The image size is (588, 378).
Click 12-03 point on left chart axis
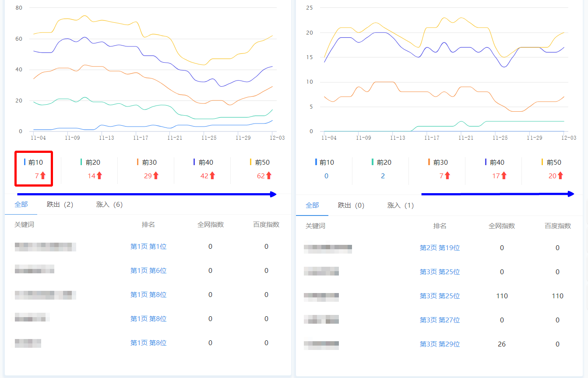coord(277,138)
